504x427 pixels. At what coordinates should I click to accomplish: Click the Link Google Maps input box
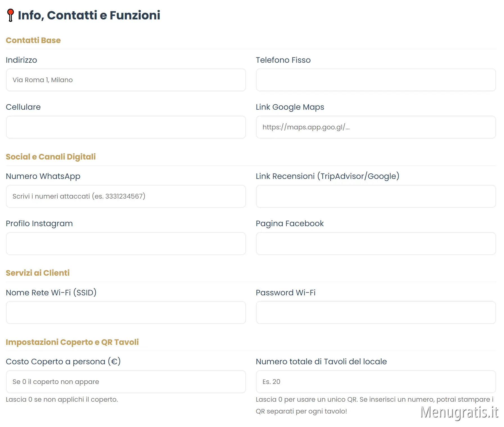[x=376, y=127]
